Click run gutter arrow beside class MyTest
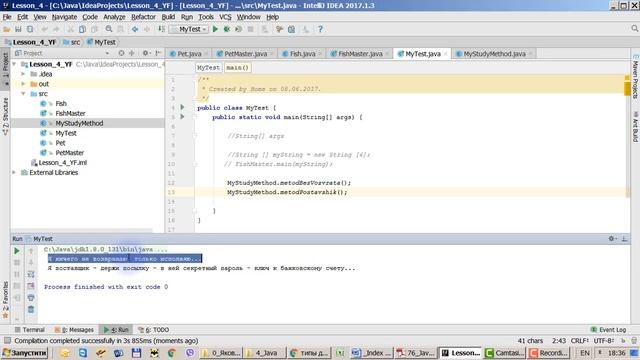The image size is (640, 360). point(182,107)
